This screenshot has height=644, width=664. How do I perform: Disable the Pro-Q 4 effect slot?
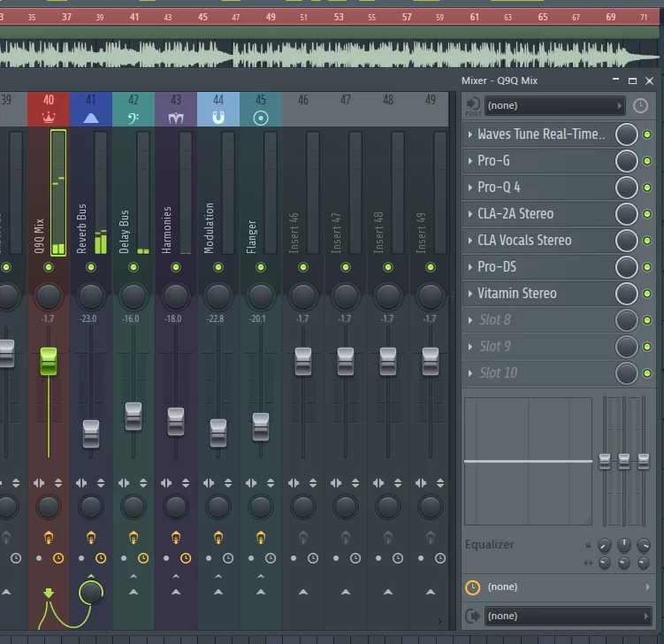[x=647, y=188]
